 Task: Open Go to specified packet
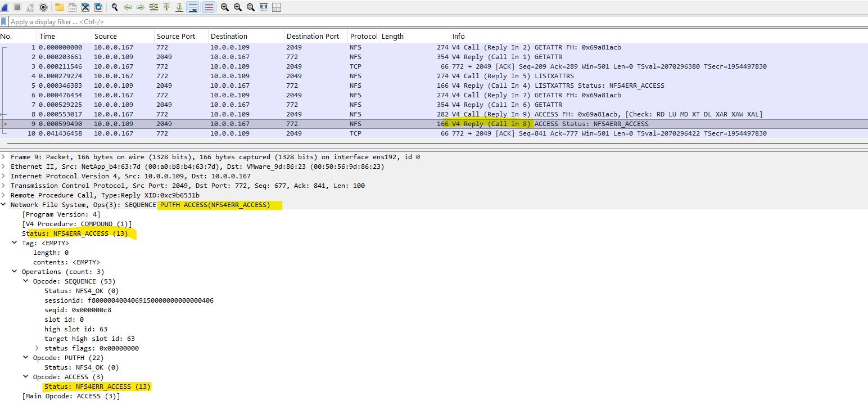pyautogui.click(x=153, y=7)
